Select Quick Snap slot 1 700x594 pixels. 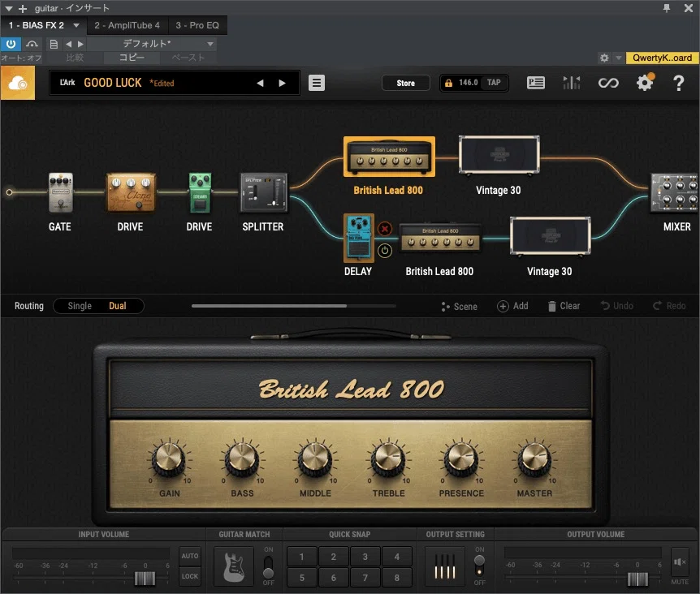pos(302,557)
